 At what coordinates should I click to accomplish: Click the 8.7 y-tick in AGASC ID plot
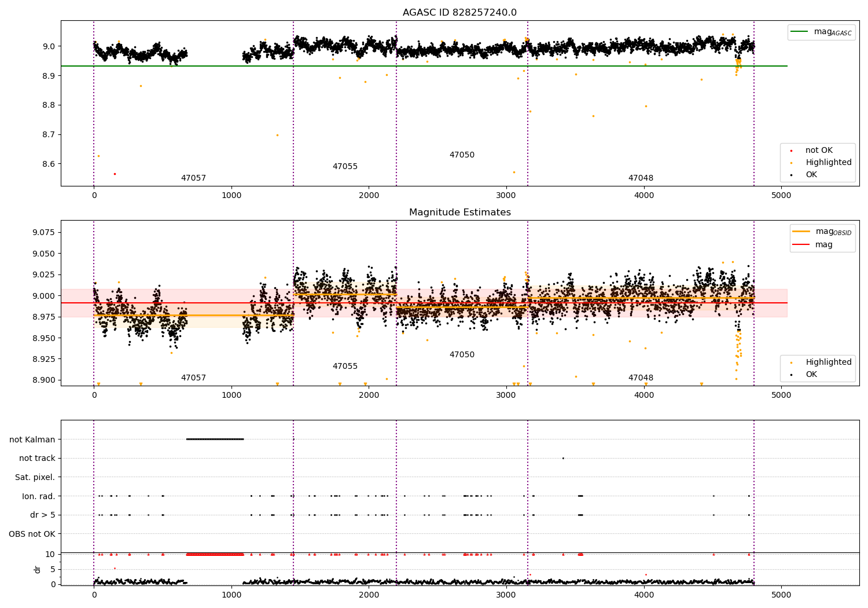[49, 135]
